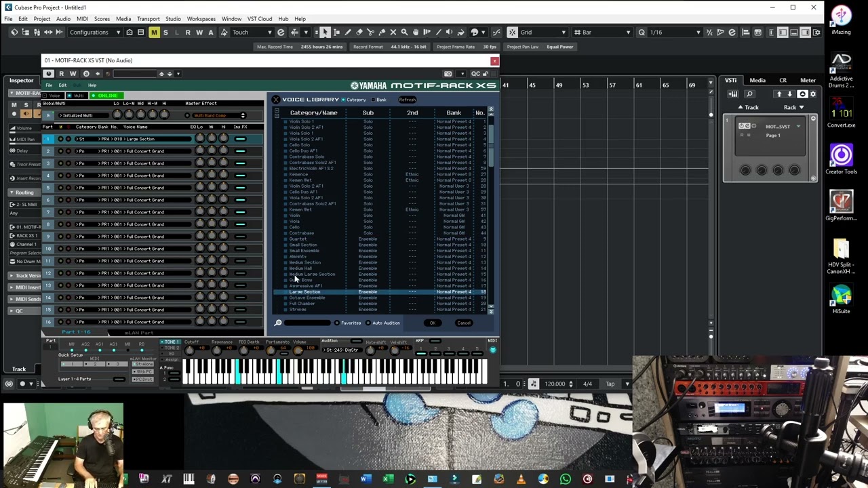This screenshot has height=488, width=868.
Task: Open Addictive Drums 2 desktop shortcut
Action: pyautogui.click(x=841, y=70)
